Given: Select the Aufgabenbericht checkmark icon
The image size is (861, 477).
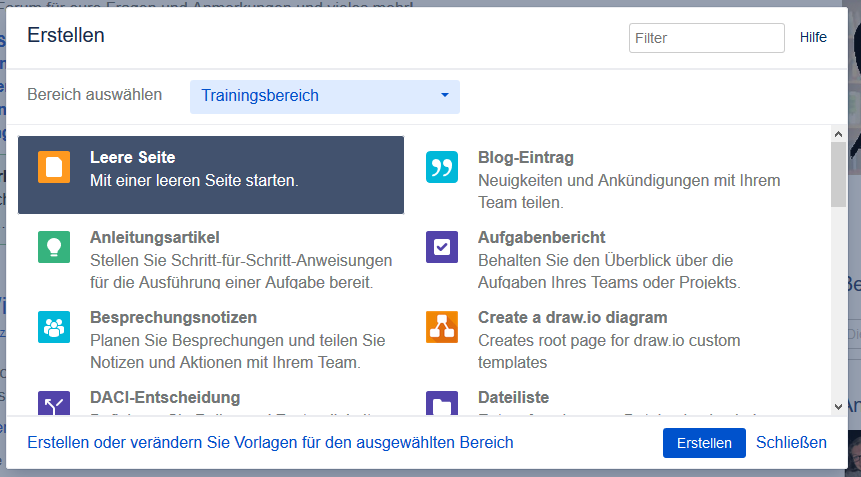Looking at the screenshot, I should [442, 247].
